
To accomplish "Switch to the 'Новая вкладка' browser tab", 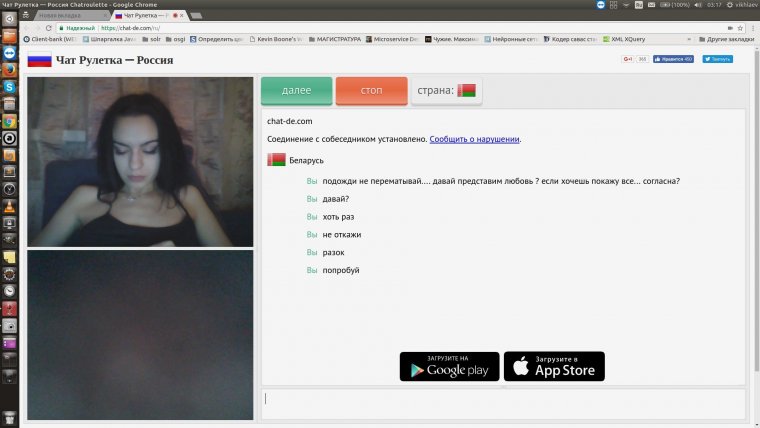I will pos(65,16).
